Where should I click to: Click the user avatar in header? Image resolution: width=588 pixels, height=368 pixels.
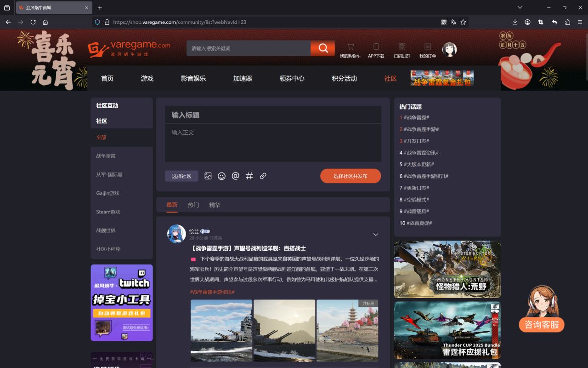(449, 50)
